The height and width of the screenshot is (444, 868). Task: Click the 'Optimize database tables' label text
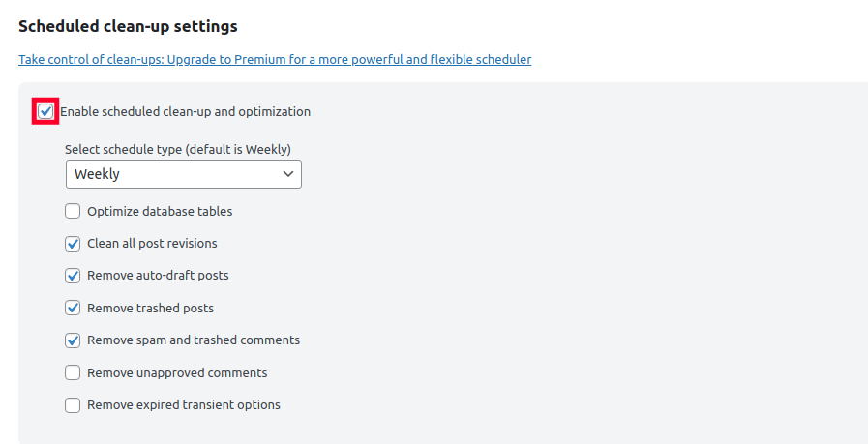160,211
